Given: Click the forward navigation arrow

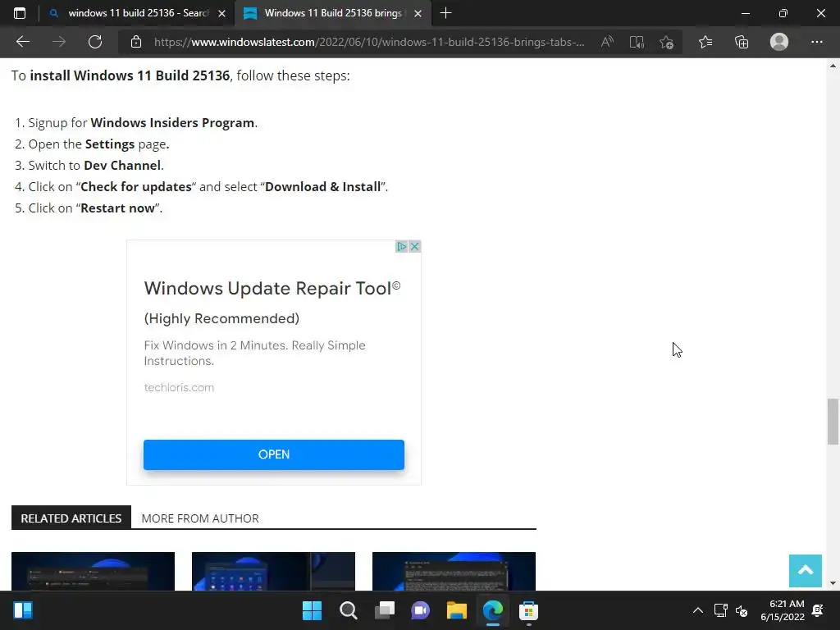Looking at the screenshot, I should (59, 42).
